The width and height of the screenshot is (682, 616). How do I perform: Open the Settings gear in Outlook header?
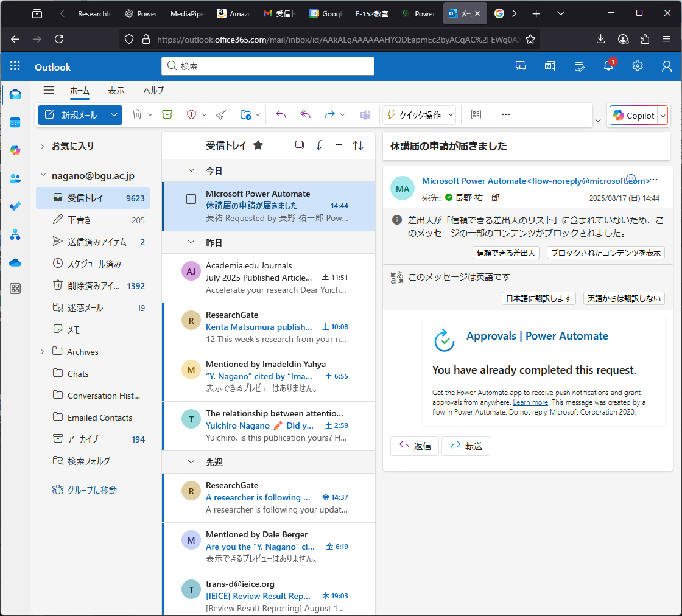tap(638, 66)
